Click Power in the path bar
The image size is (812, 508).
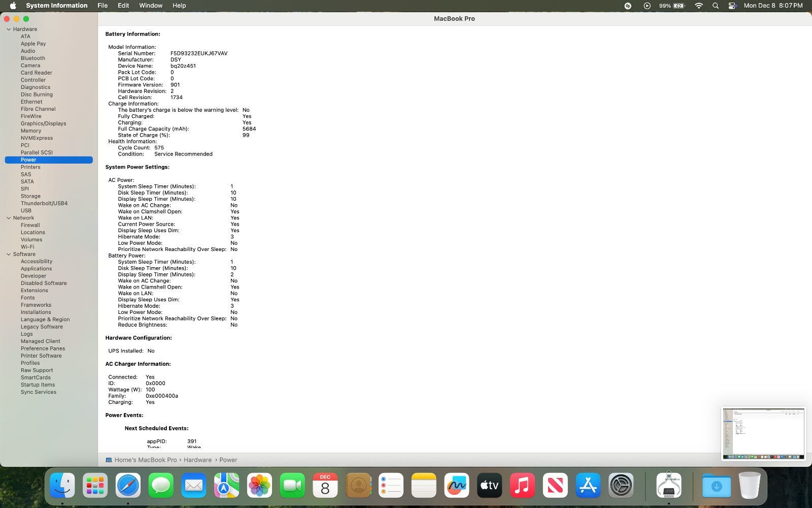coord(228,460)
